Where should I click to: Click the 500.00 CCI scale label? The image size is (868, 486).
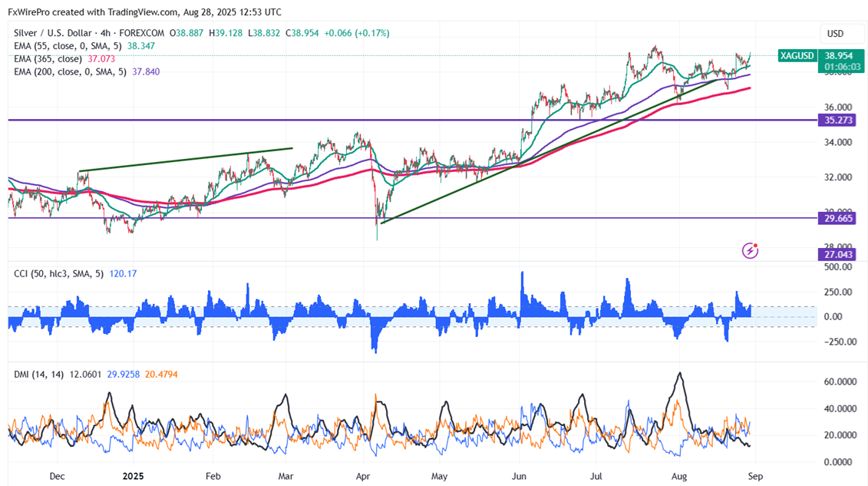838,267
